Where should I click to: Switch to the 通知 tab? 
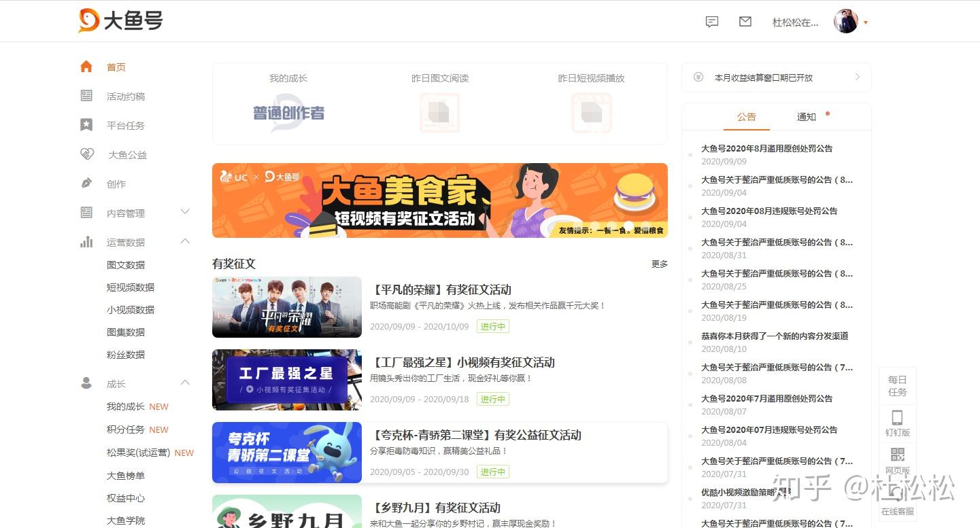point(807,117)
